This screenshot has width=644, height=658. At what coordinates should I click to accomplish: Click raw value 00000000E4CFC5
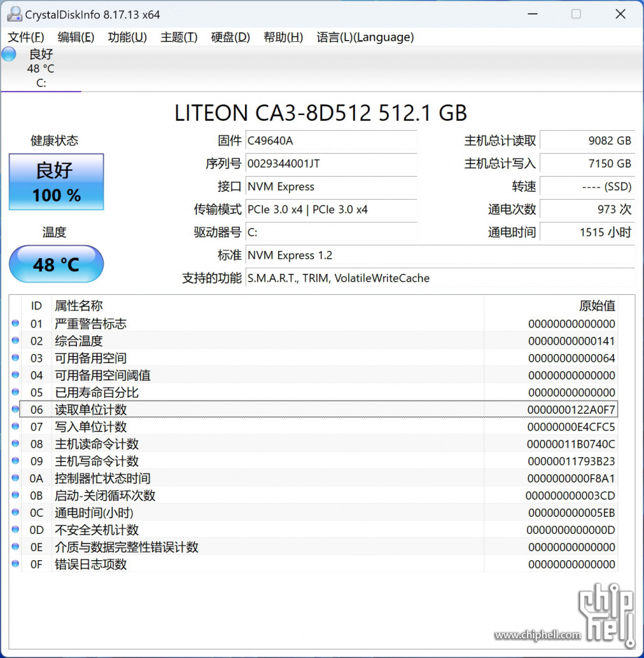(x=571, y=427)
